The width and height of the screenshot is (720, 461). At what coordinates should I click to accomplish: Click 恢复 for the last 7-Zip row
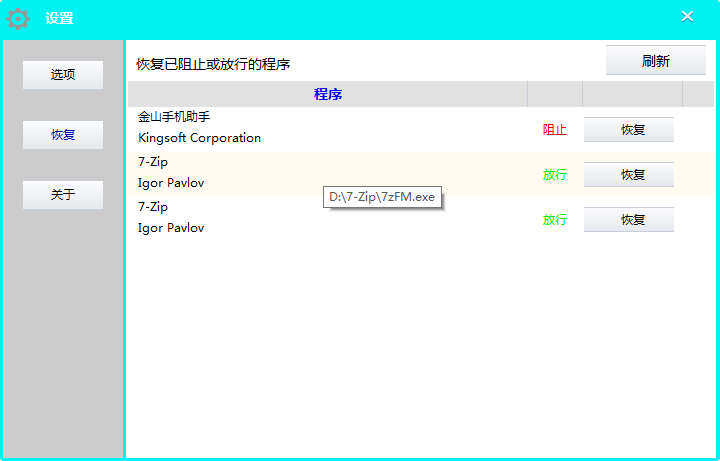[x=629, y=220]
